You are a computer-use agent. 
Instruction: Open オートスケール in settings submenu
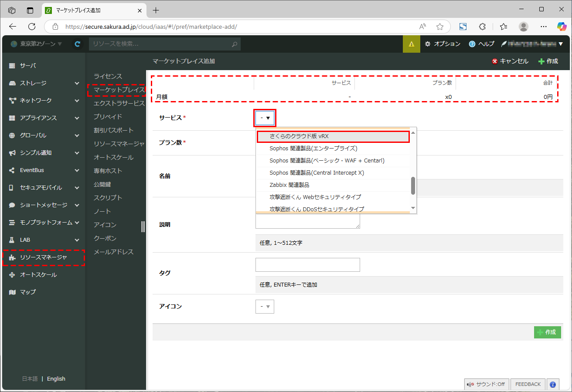(x=113, y=157)
